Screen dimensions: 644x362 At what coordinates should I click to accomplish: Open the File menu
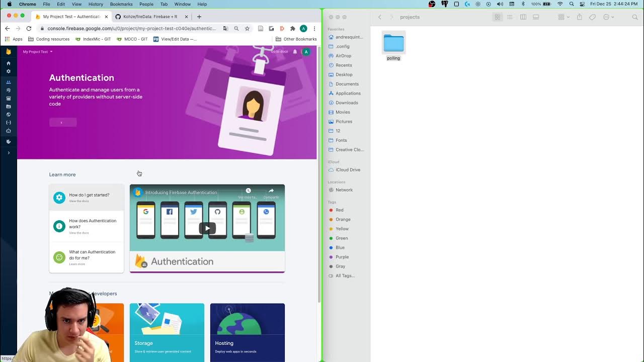pyautogui.click(x=46, y=4)
